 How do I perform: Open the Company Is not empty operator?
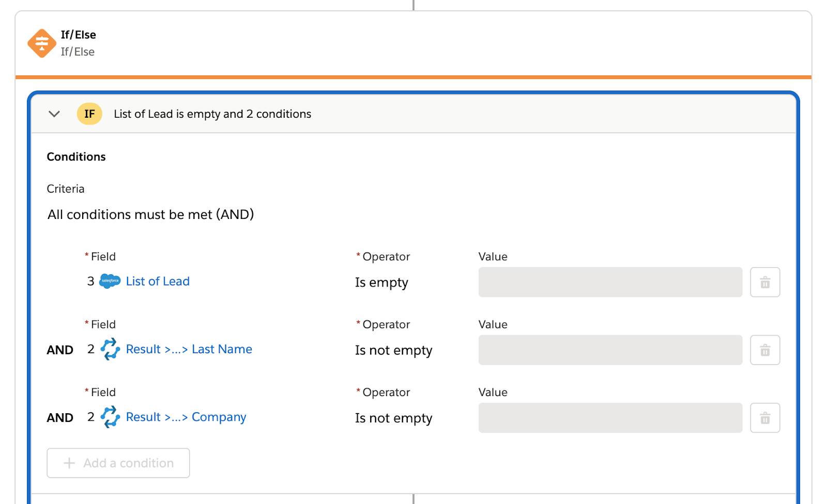[x=393, y=418]
